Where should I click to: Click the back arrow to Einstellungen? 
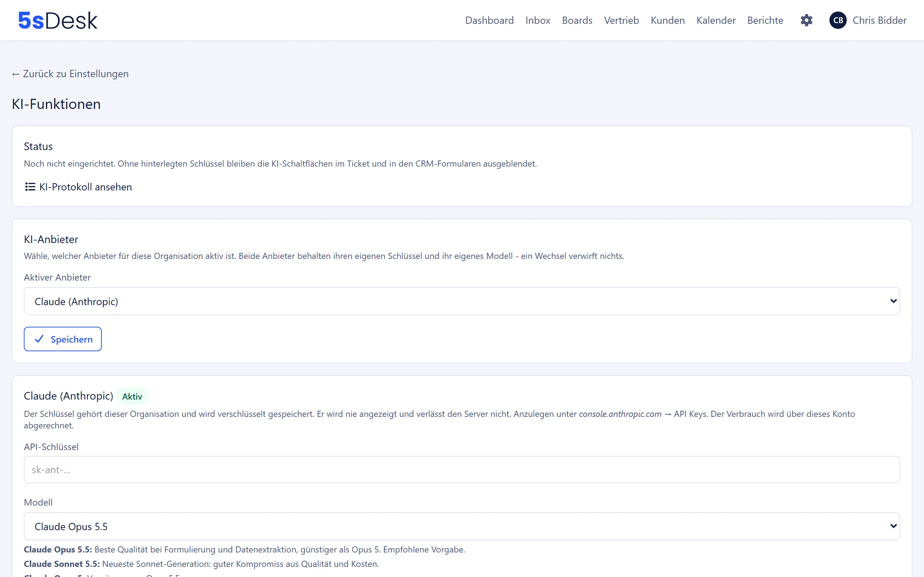click(x=16, y=74)
